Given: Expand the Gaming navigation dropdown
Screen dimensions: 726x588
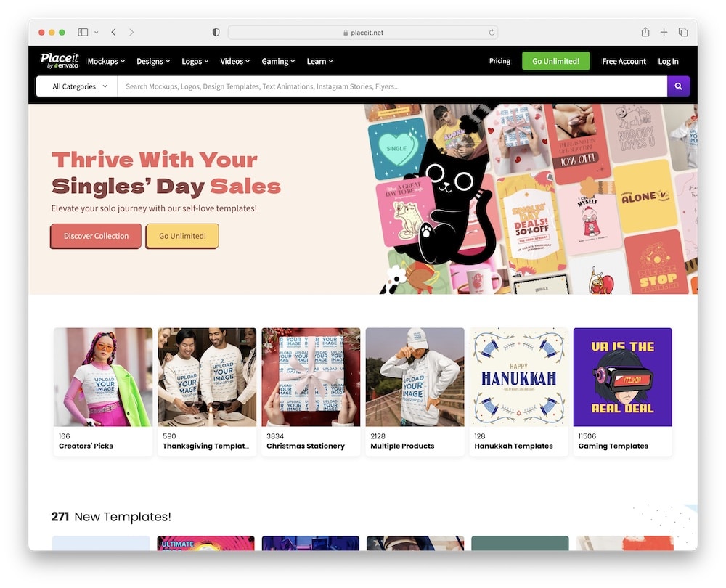Looking at the screenshot, I should [x=278, y=61].
